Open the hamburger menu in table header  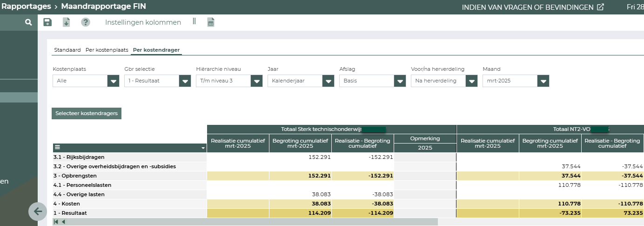pos(57,147)
